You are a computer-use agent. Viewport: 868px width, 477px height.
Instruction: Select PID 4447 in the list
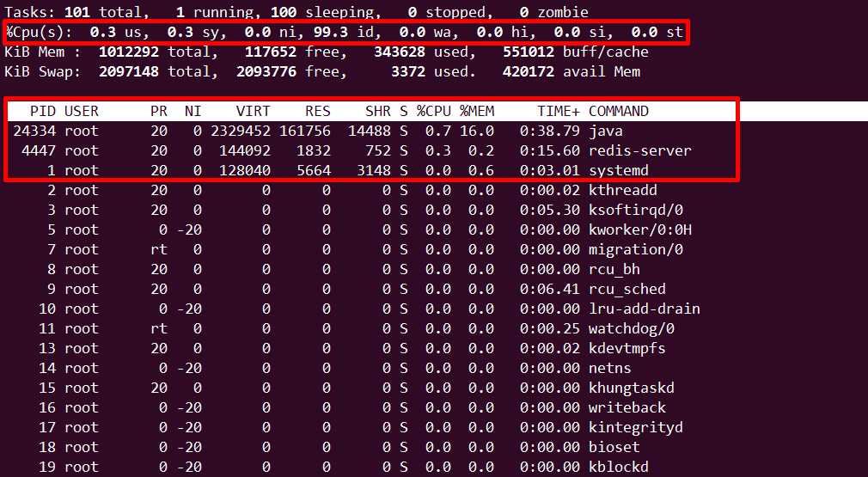click(39, 150)
